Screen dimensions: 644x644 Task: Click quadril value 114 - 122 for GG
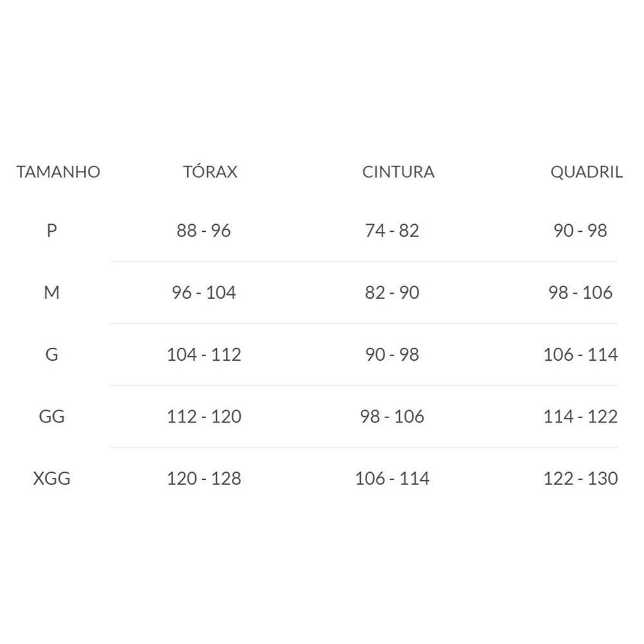pos(580,416)
